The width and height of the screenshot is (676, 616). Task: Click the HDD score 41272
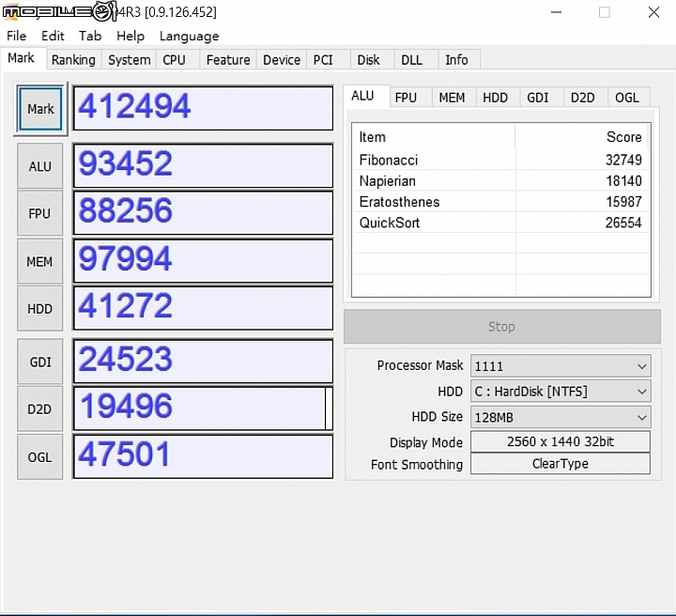[203, 309]
